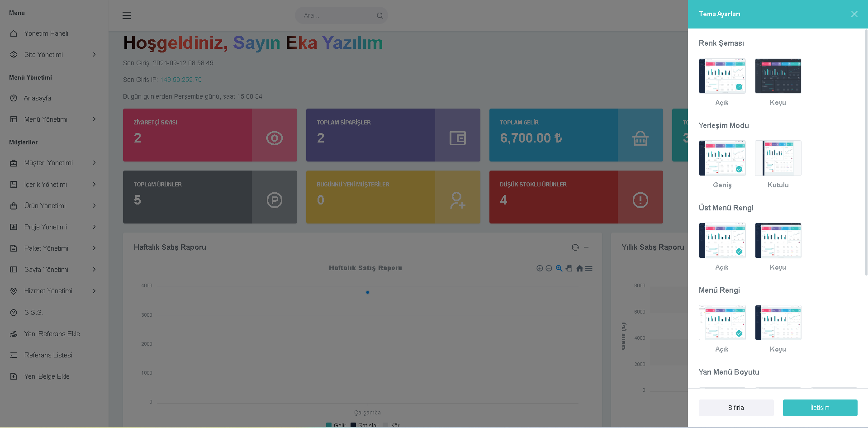Select Koyu under Üst Menü Rengi
Viewport: 868px width, 428px height.
tap(778, 241)
